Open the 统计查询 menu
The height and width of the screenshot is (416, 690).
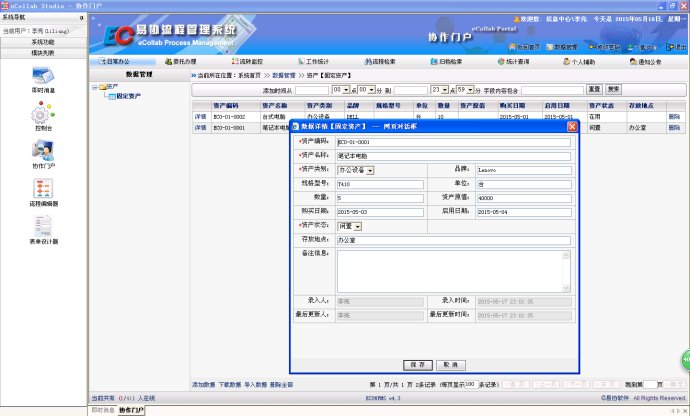coord(513,62)
